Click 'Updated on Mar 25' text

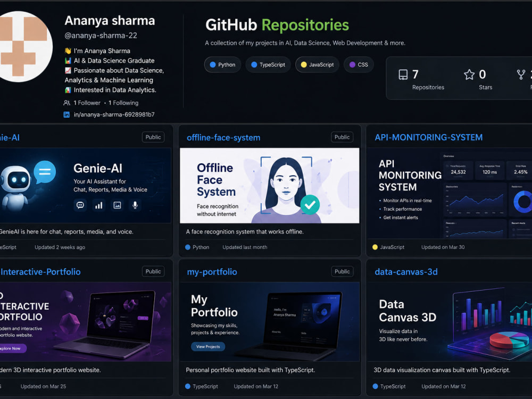(x=43, y=386)
